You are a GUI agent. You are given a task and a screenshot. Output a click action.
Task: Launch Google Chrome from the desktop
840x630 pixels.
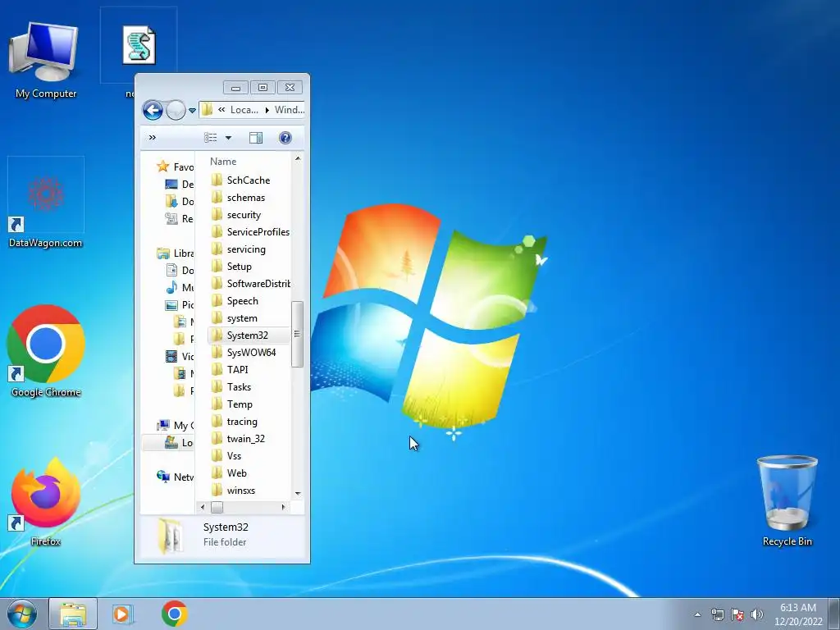pyautogui.click(x=46, y=351)
